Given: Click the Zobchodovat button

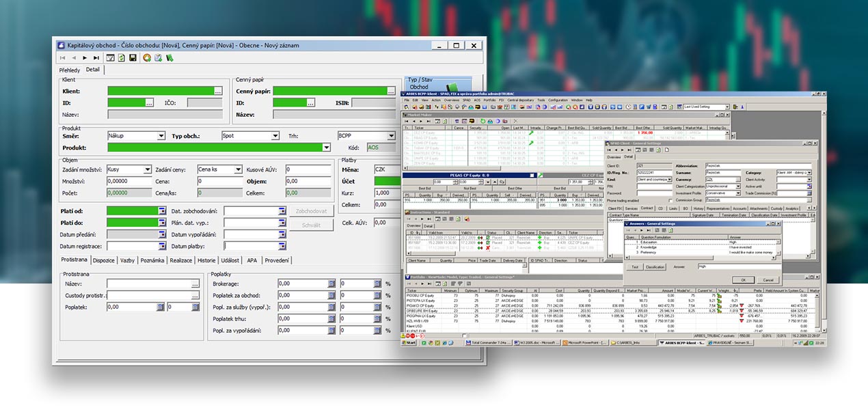Looking at the screenshot, I should click(x=312, y=211).
